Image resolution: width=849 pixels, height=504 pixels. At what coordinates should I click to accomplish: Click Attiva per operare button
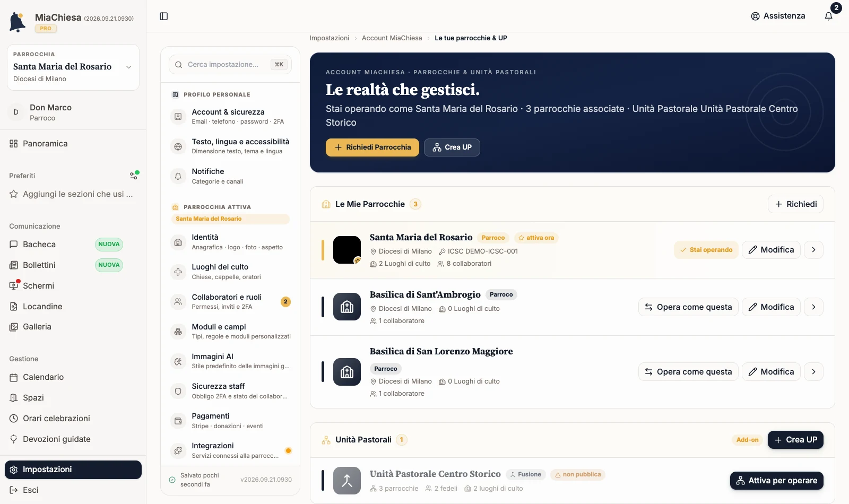[777, 481]
